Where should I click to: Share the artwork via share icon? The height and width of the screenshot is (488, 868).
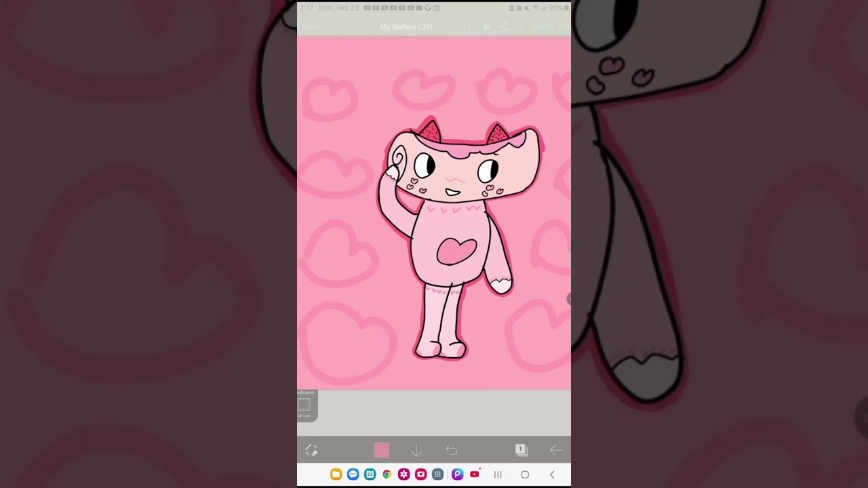coord(504,27)
